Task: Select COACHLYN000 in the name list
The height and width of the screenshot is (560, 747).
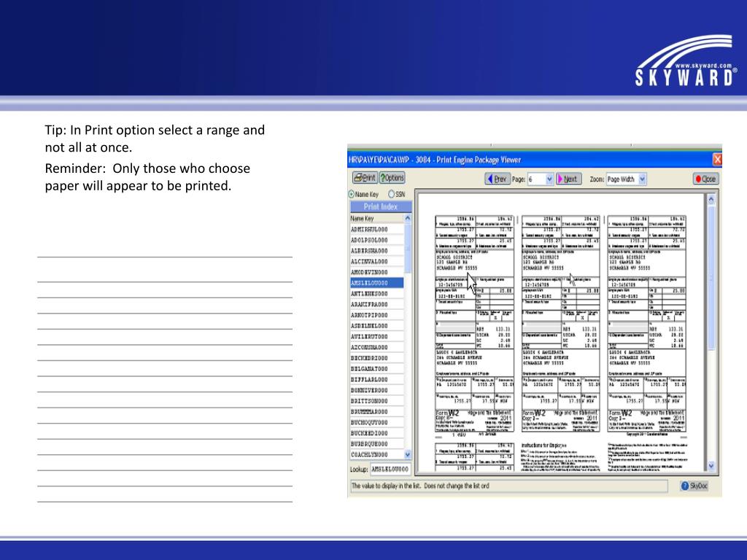Action: coord(377,455)
